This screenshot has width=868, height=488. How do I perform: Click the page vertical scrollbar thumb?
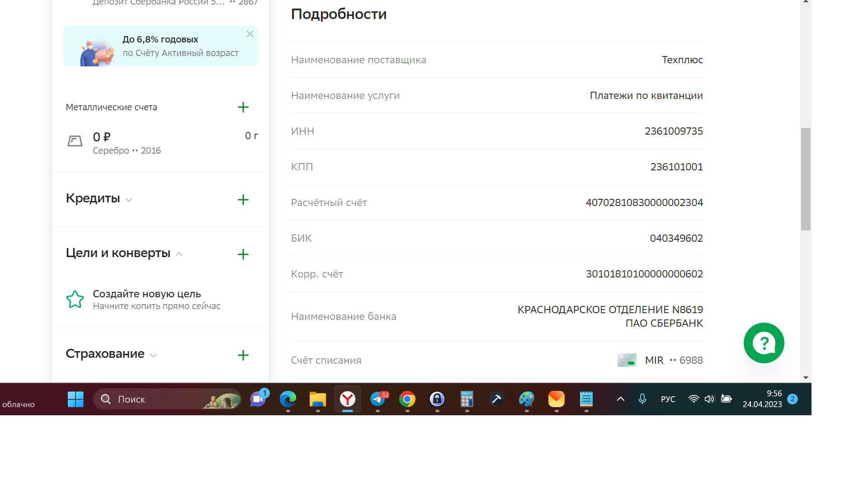pyautogui.click(x=806, y=179)
